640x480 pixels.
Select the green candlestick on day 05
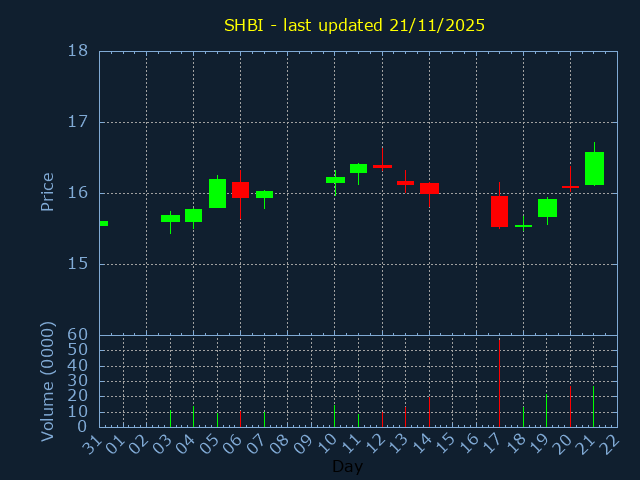pos(217,193)
